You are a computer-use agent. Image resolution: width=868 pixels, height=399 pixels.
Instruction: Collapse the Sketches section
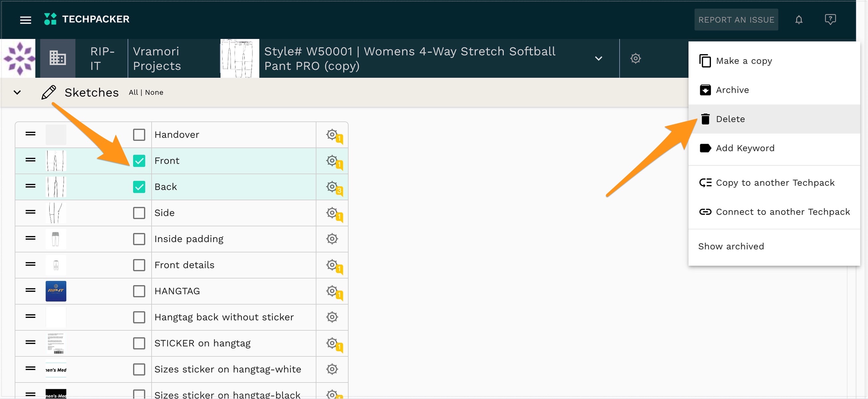tap(18, 92)
